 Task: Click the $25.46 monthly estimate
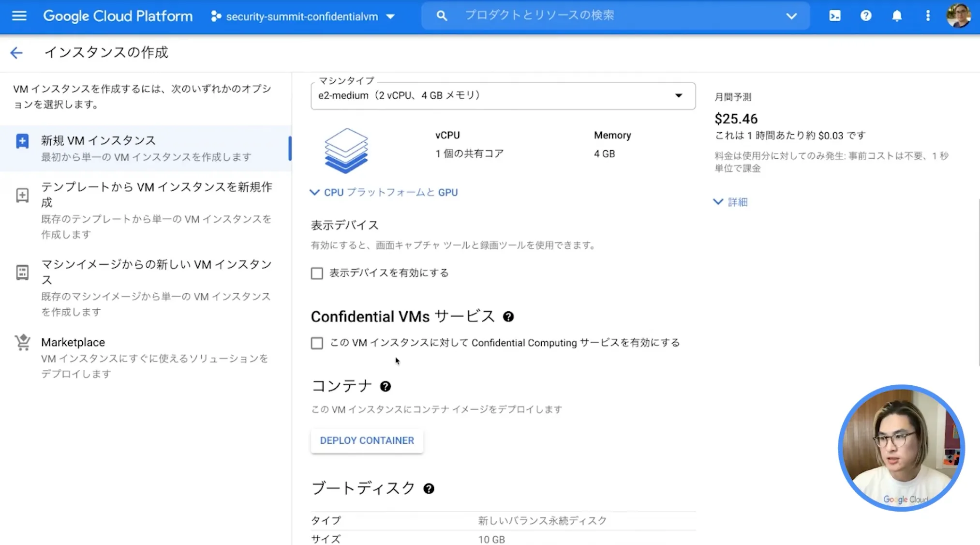click(736, 119)
